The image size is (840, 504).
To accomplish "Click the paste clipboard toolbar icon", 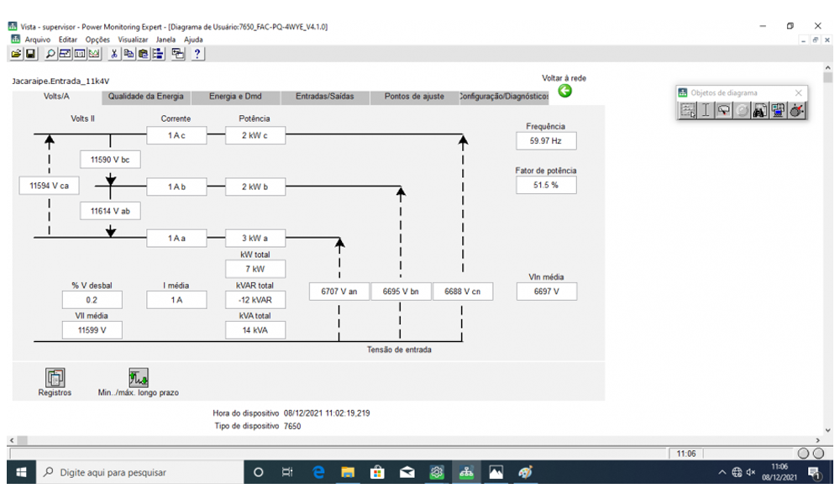I will 144,54.
